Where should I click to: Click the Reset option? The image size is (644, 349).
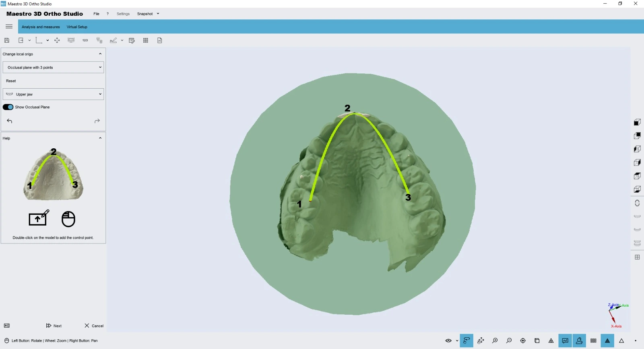coord(11,81)
